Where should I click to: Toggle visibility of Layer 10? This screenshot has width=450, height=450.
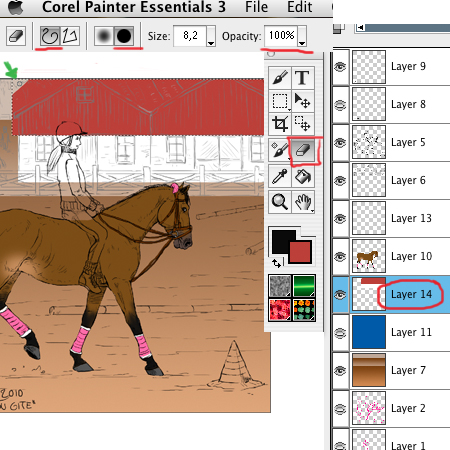(340, 257)
